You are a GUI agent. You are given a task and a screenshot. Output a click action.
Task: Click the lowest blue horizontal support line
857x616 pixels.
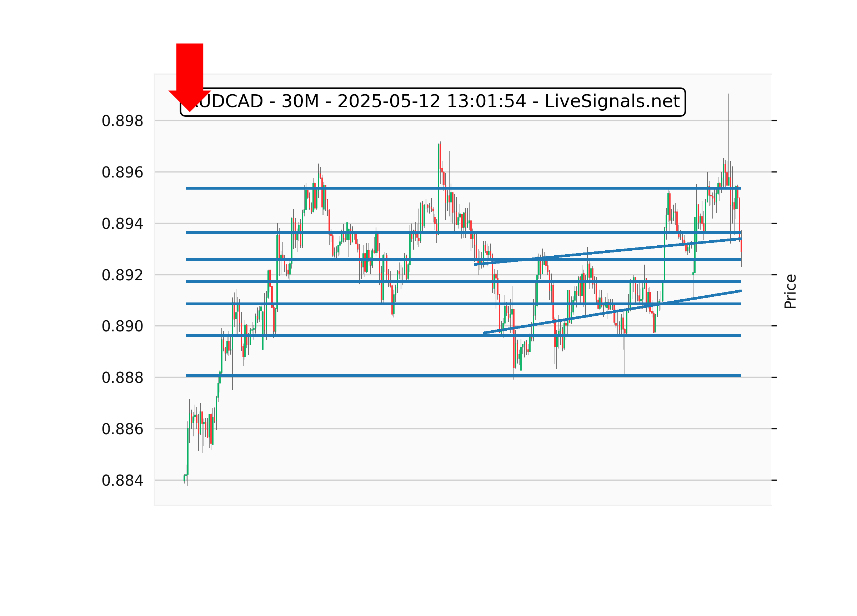pyautogui.click(x=378, y=375)
